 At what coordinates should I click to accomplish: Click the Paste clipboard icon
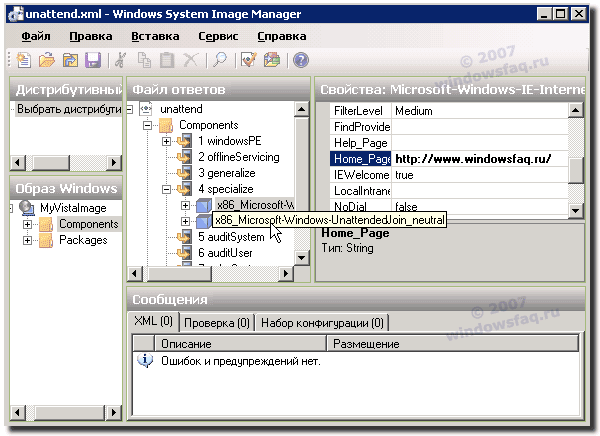tap(167, 60)
